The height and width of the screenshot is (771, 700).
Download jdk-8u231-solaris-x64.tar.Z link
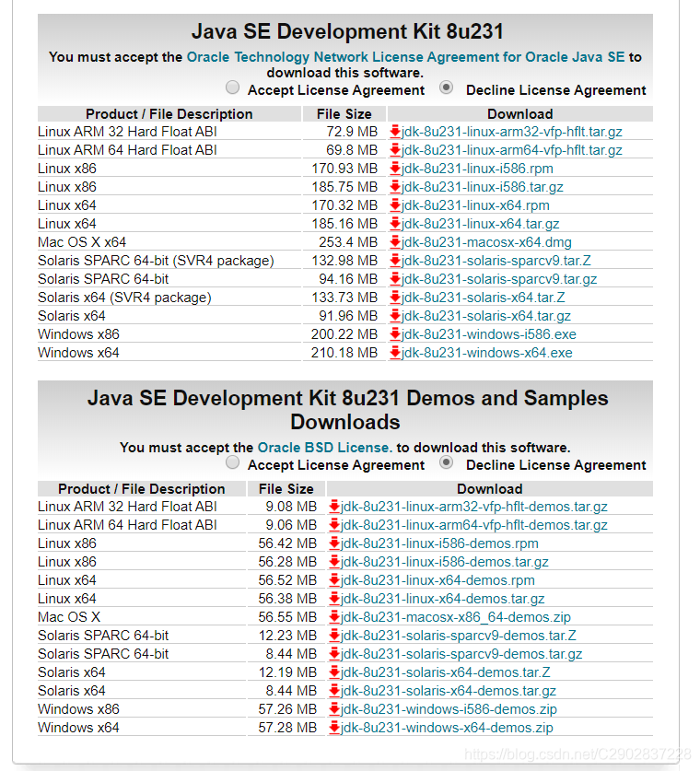(484, 298)
